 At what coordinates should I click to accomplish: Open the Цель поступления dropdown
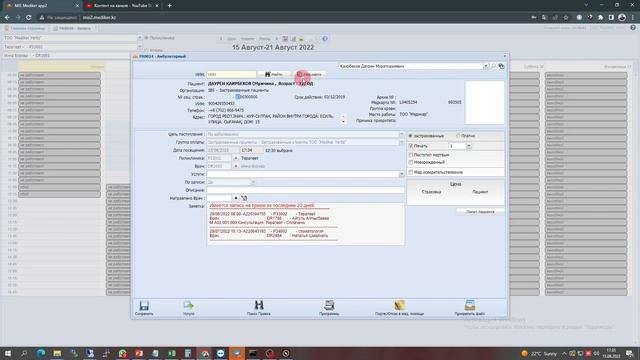(401, 134)
